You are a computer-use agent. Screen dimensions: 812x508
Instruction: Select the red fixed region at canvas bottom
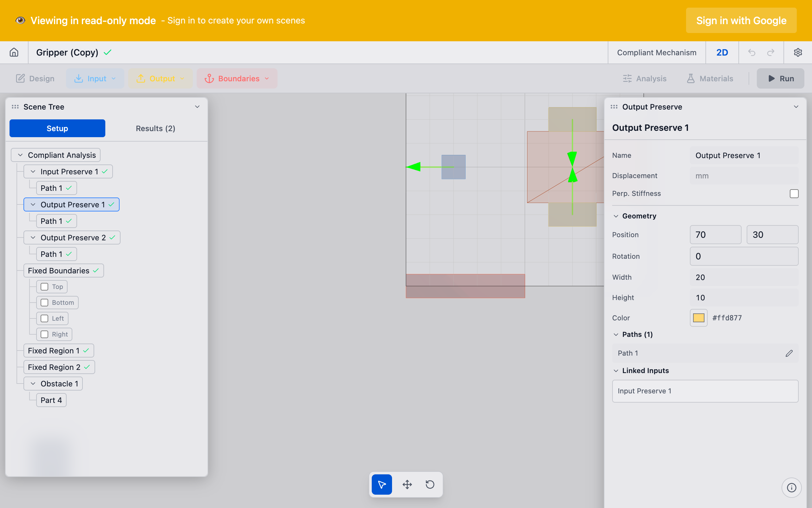pyautogui.click(x=465, y=286)
